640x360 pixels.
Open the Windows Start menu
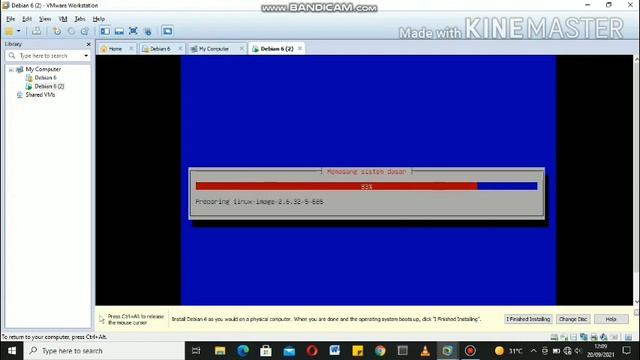pyautogui.click(x=12, y=351)
